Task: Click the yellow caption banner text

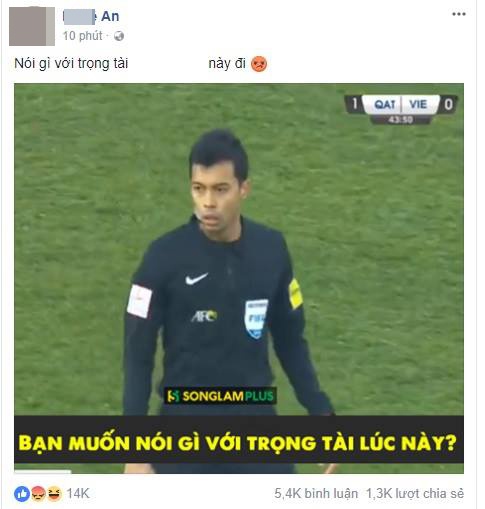Action: [237, 443]
